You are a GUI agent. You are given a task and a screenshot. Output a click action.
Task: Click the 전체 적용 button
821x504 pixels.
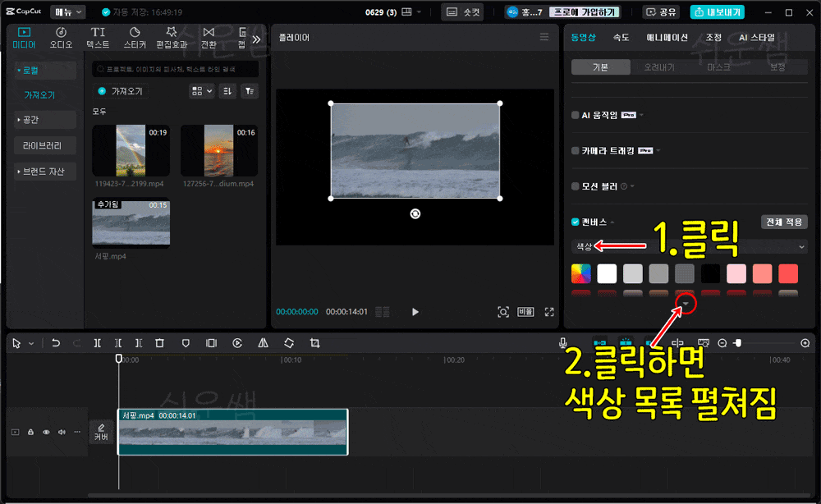(x=784, y=222)
